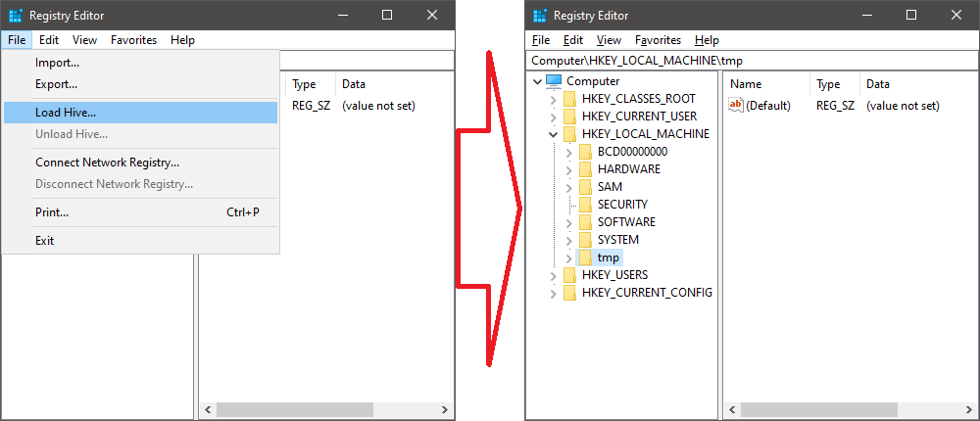Click the ab string value icon
The height and width of the screenshot is (421, 980).
[736, 106]
